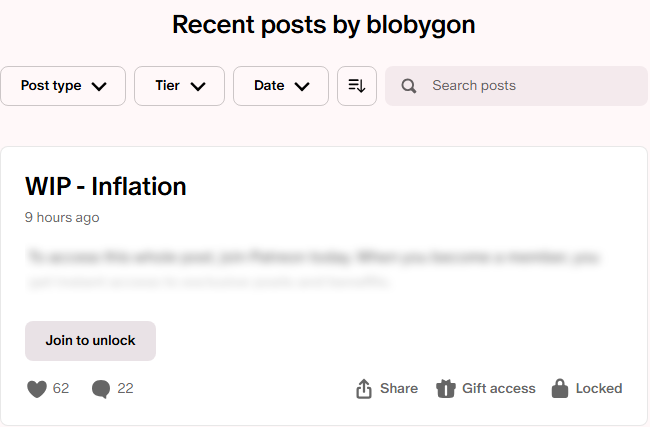This screenshot has height=427, width=650.
Task: Click the Share label text
Action: pos(399,389)
